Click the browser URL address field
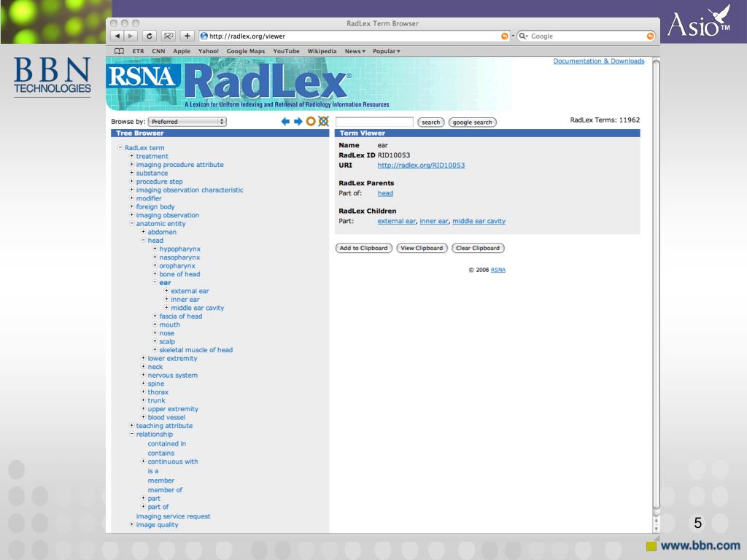Image resolution: width=747 pixels, height=560 pixels. pos(355,36)
